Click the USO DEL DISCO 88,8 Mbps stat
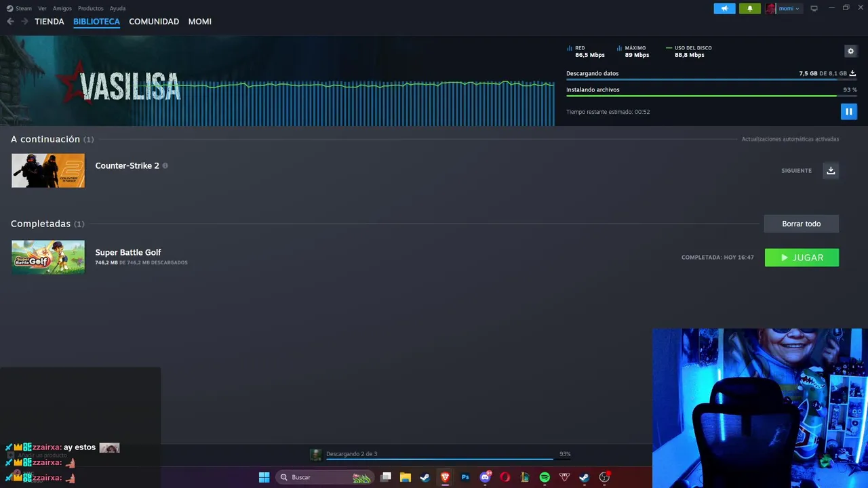The image size is (868, 488). pyautogui.click(x=689, y=52)
